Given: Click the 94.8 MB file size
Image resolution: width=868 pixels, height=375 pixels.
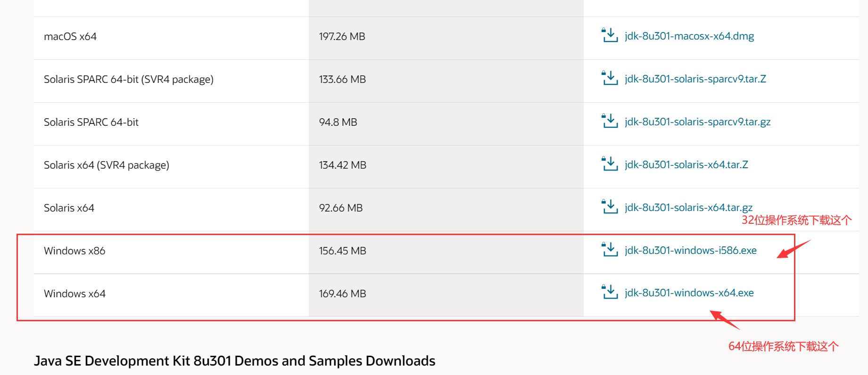Looking at the screenshot, I should 338,122.
